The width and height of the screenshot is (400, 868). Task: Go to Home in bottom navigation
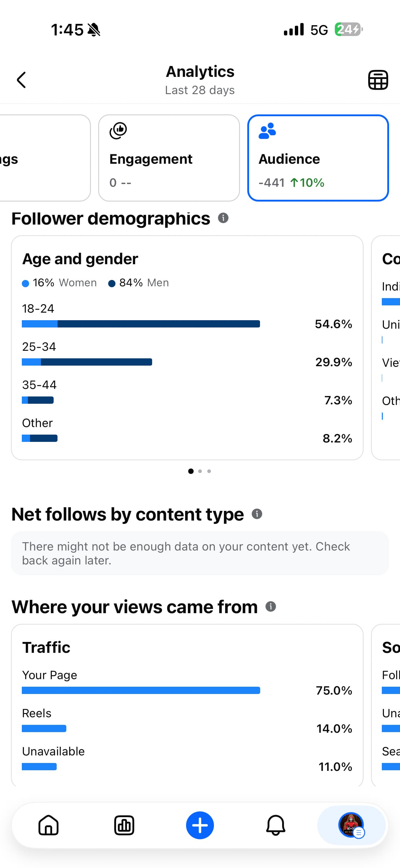[x=48, y=825]
